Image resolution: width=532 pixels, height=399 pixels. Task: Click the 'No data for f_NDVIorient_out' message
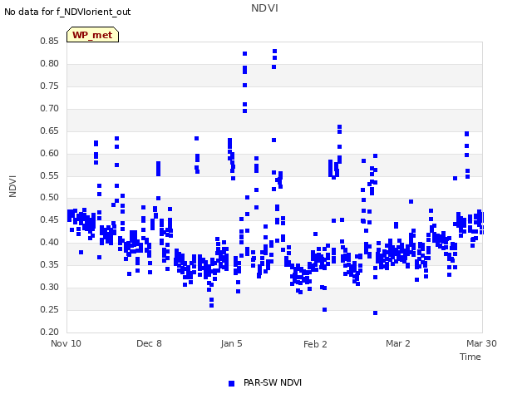(67, 12)
